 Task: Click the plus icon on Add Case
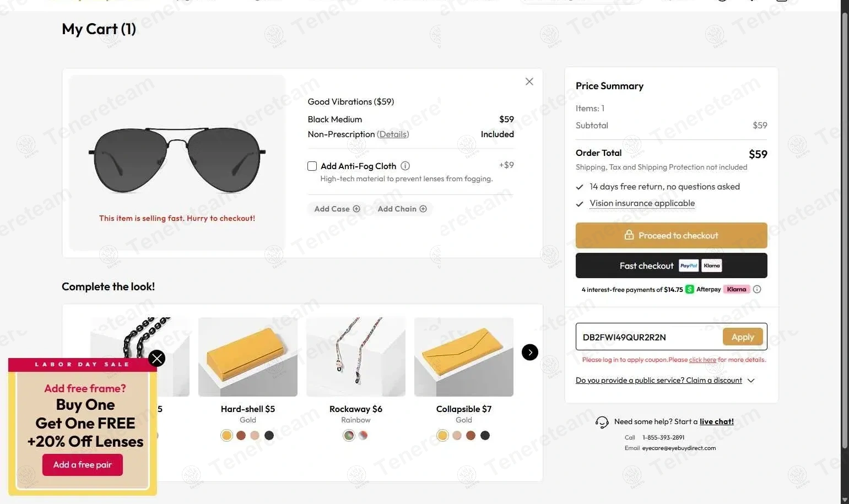[356, 209]
